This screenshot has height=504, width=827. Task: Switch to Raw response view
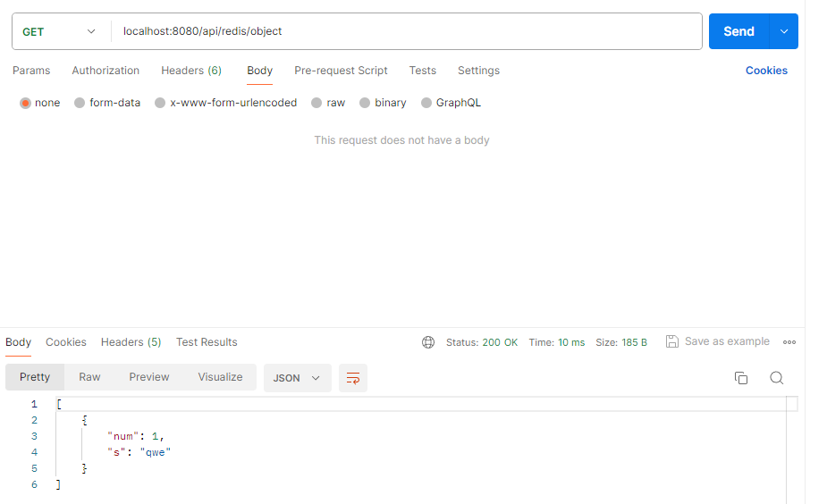coord(89,377)
